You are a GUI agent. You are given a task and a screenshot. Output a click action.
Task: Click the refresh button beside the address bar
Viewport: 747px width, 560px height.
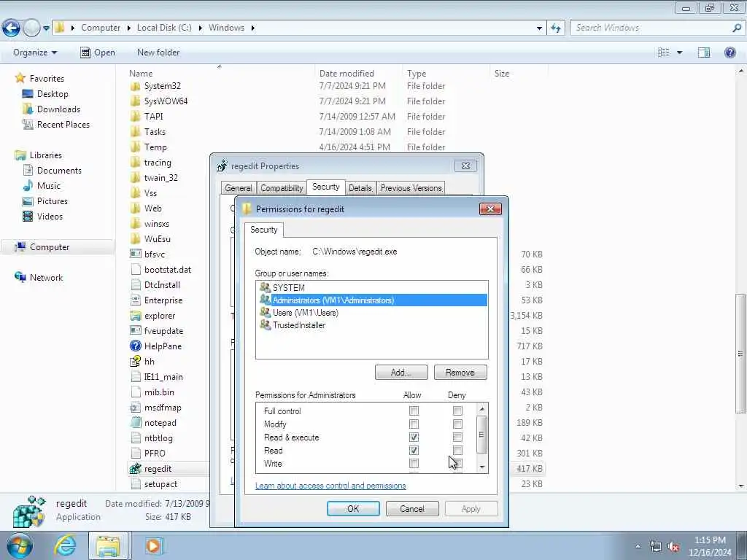pos(556,28)
